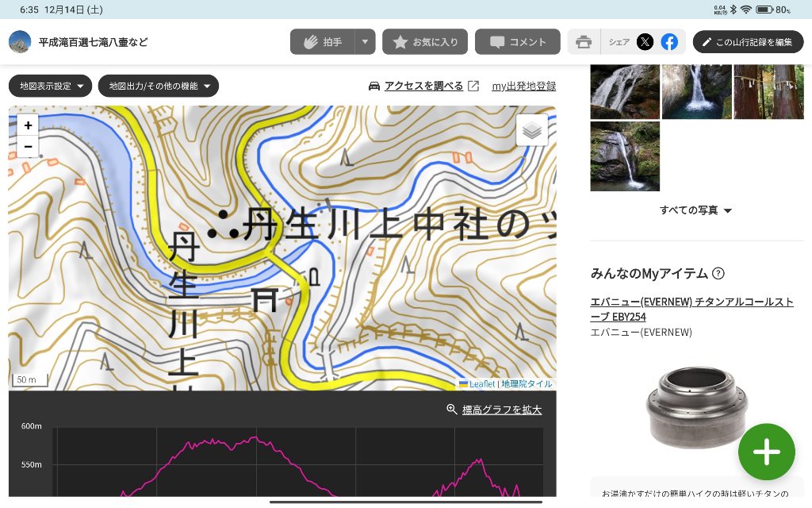The height and width of the screenshot is (508, 812).
Task: Expand the すべての写真 section
Action: click(695, 210)
